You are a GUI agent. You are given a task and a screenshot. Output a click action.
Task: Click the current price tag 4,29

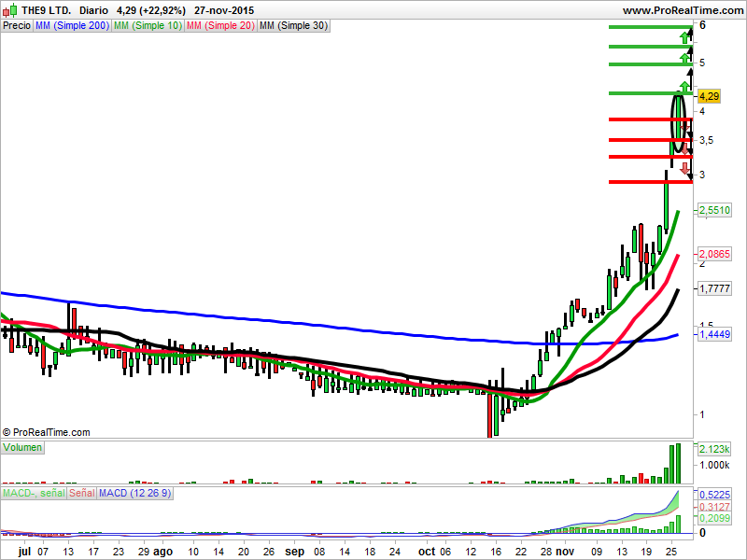(709, 96)
